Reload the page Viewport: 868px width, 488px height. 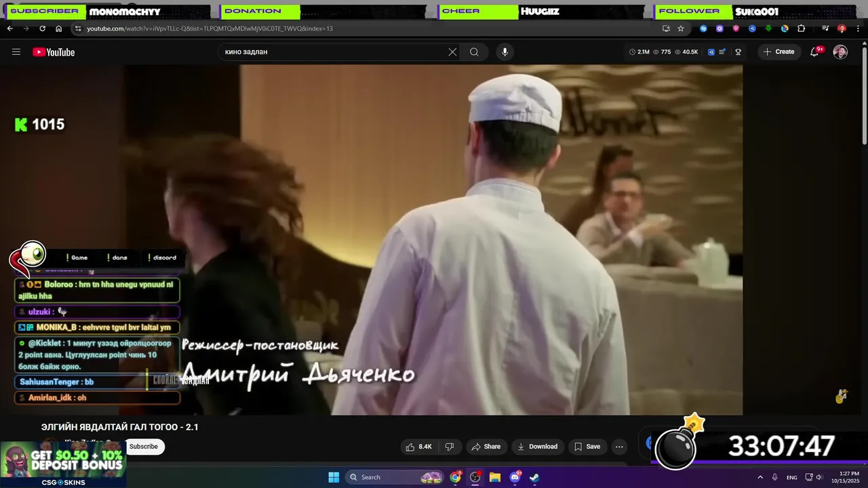[42, 28]
